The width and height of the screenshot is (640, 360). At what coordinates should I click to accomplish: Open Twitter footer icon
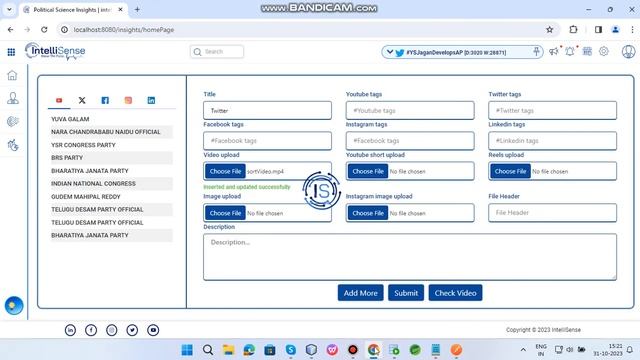click(132, 330)
